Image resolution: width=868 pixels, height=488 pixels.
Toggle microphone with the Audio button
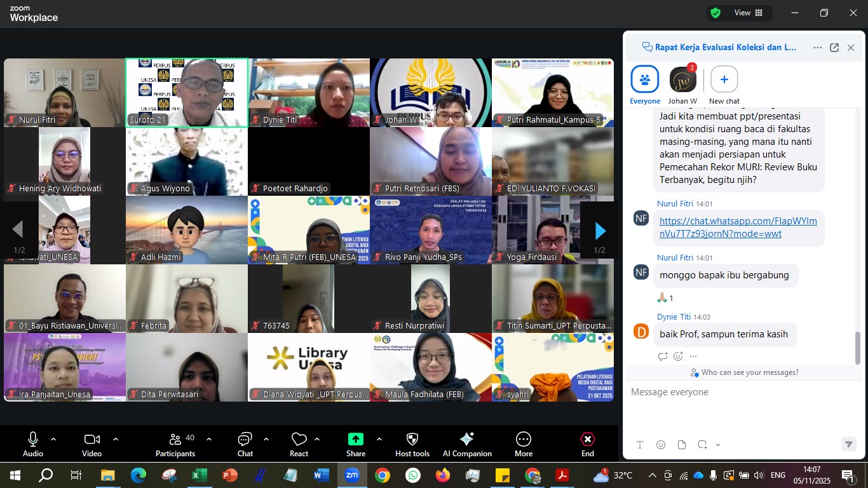(x=33, y=444)
